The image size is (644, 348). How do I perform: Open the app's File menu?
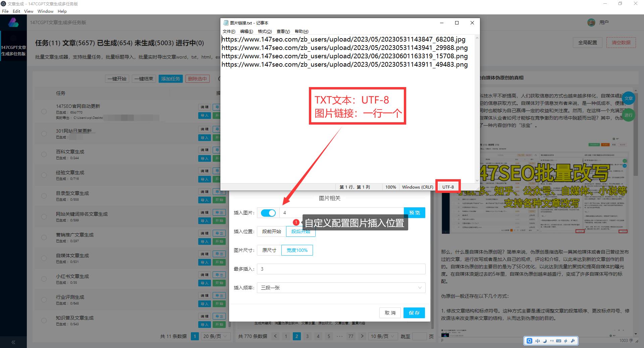click(5, 11)
